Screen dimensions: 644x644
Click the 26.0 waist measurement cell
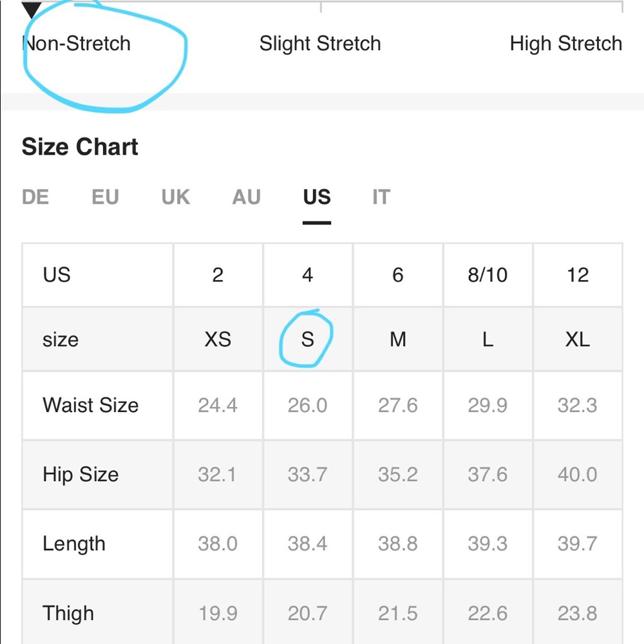(308, 405)
